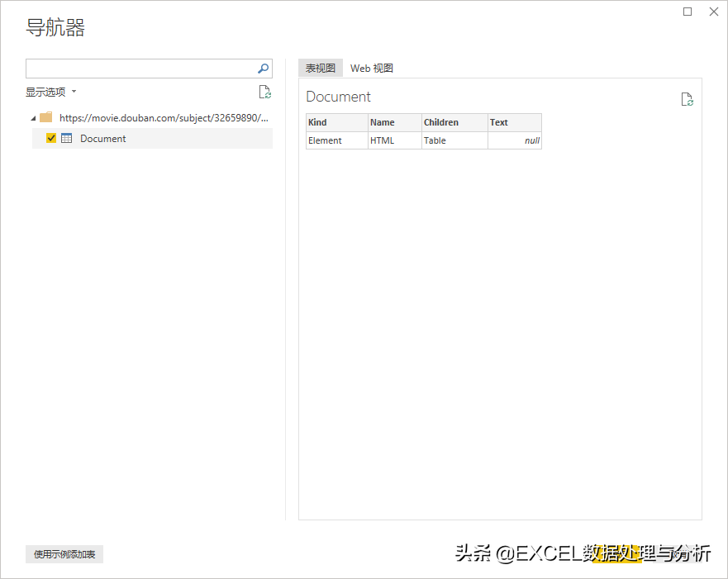Click the Text column header

coord(515,122)
